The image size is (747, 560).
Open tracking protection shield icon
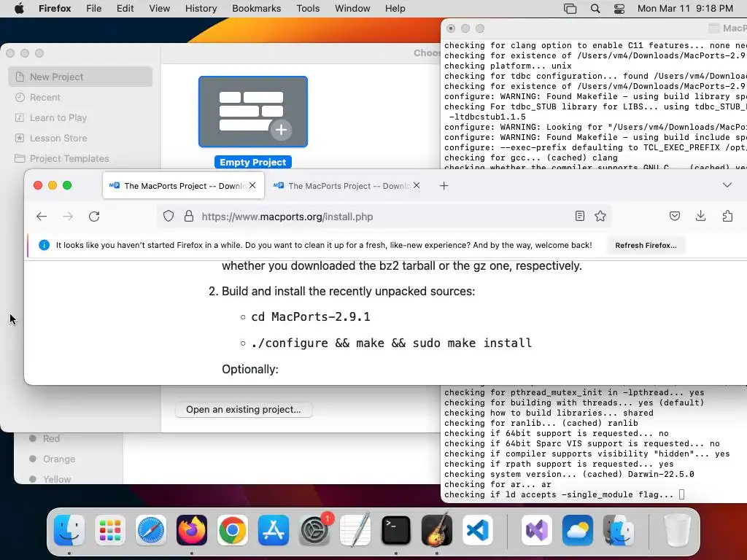coord(169,216)
